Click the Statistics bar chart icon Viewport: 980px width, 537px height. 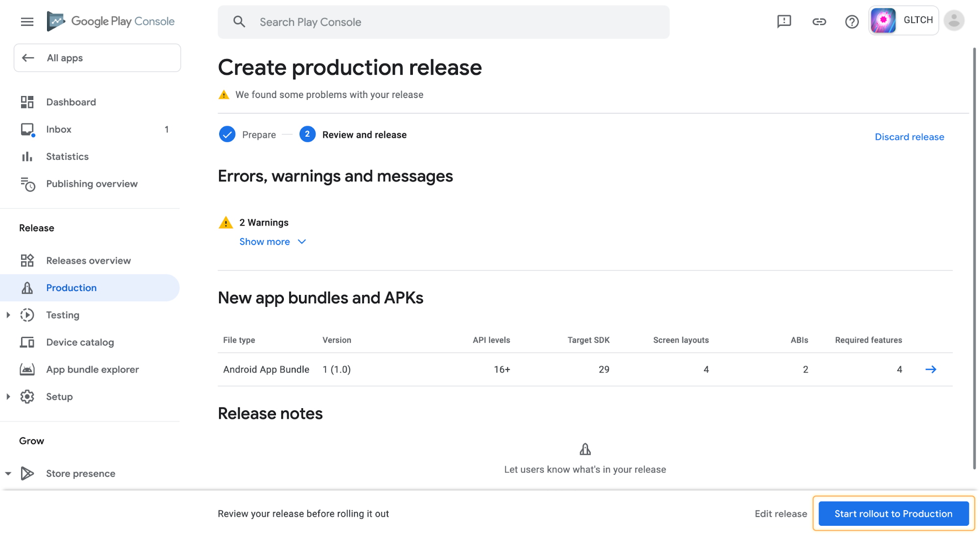pos(27,157)
